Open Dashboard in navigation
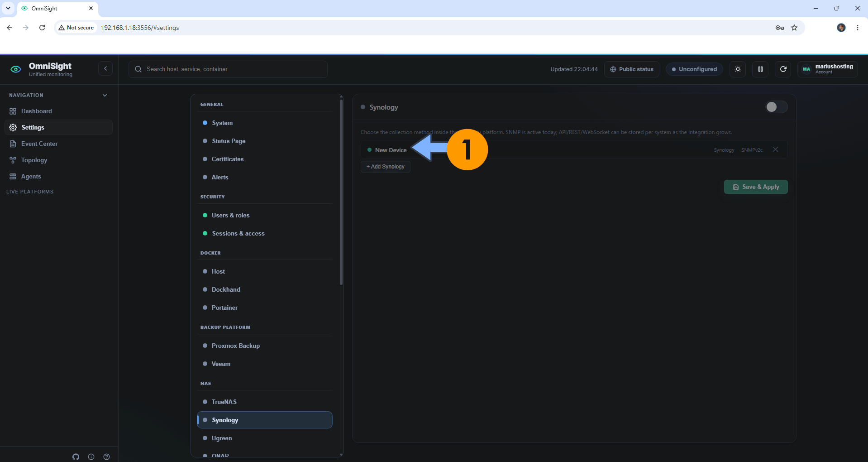This screenshot has height=462, width=868. click(x=58, y=111)
